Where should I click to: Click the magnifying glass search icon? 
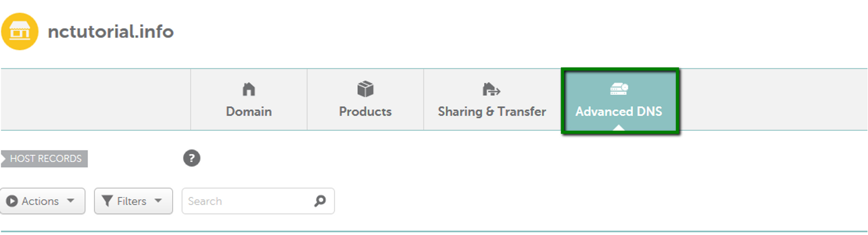coord(320,201)
